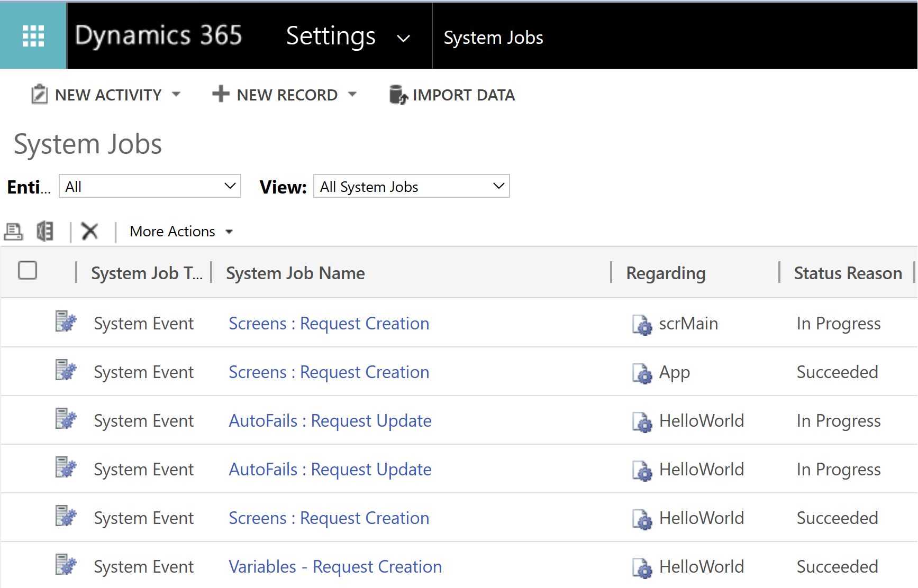Open the app launcher waffle icon
This screenshot has height=588, width=918.
[33, 35]
